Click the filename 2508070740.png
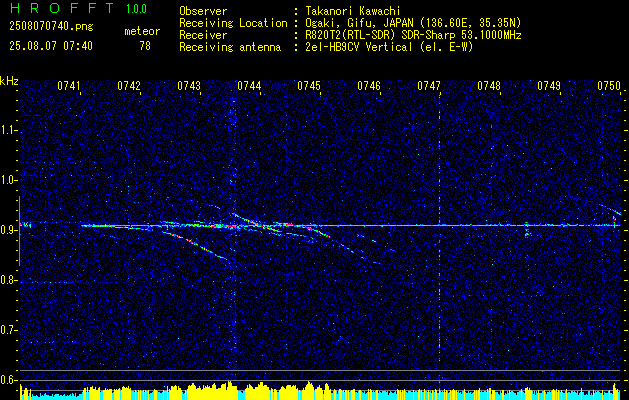 (51, 27)
